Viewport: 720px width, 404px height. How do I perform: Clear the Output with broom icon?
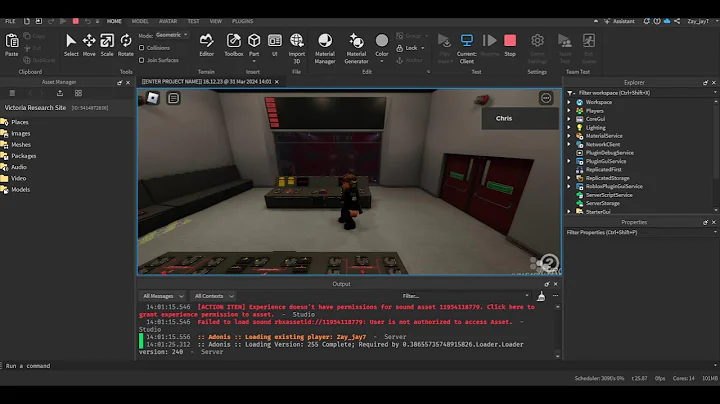point(541,296)
